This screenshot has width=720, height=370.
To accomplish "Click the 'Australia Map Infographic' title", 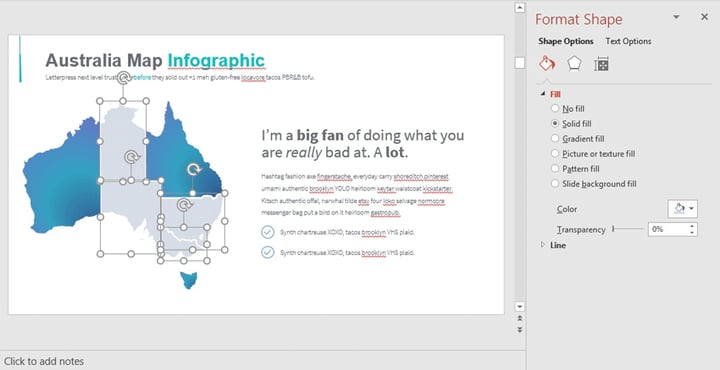I will [155, 60].
